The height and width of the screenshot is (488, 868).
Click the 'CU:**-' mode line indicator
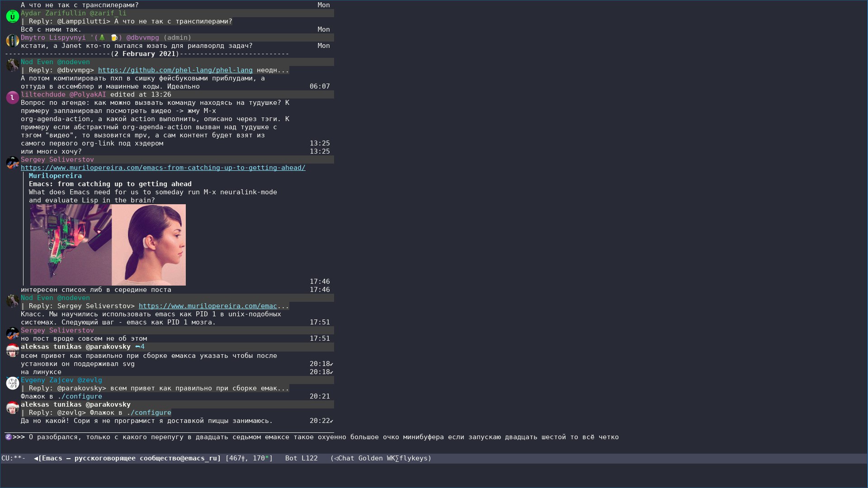point(14,458)
